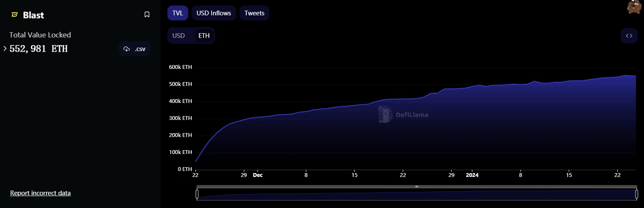
Task: Click the 552,981 ETH value
Action: tap(39, 49)
